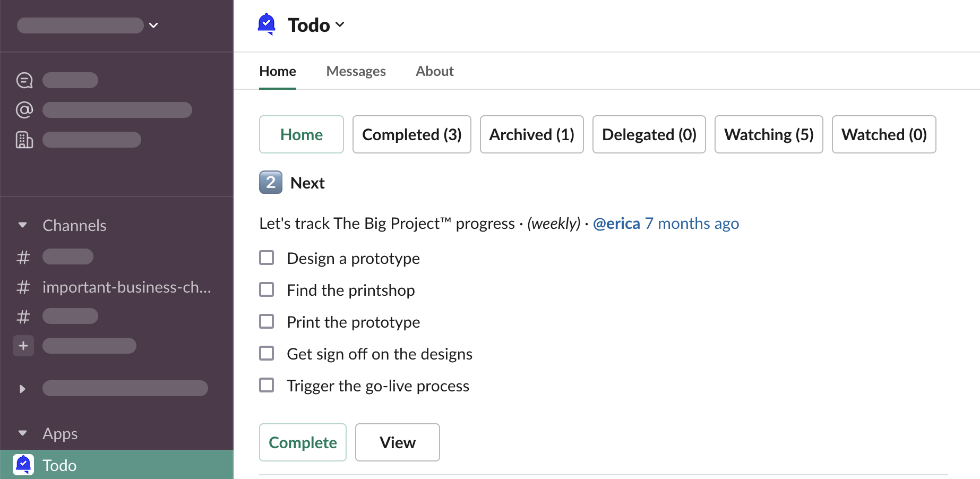
Task: Tick the "Find the printshop" checkbox
Action: [267, 290]
